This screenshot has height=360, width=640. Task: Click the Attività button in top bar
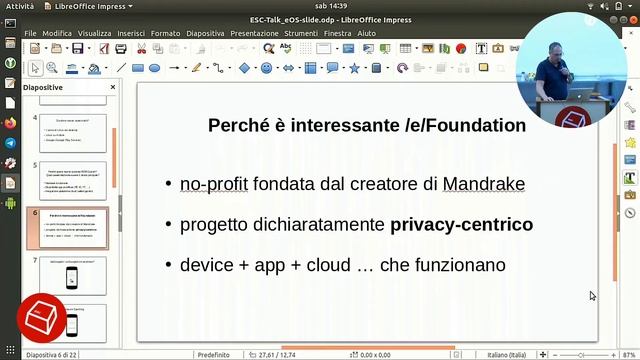click(20, 6)
